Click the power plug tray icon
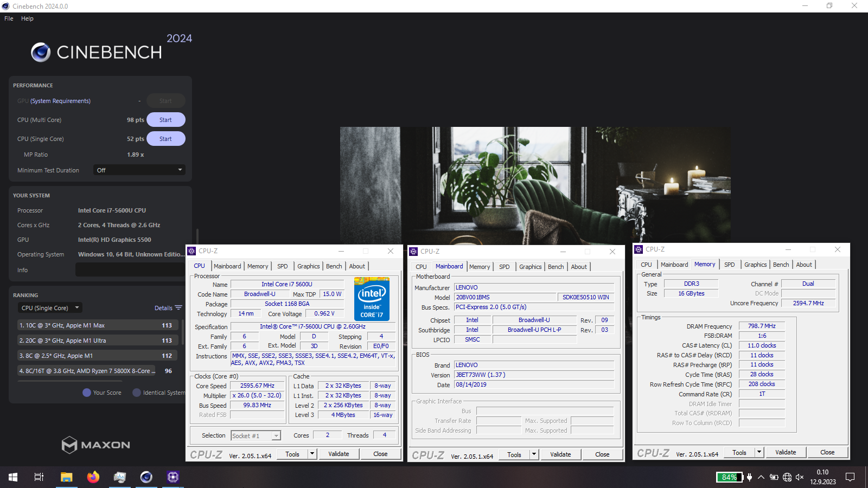The height and width of the screenshot is (488, 868). [749, 477]
